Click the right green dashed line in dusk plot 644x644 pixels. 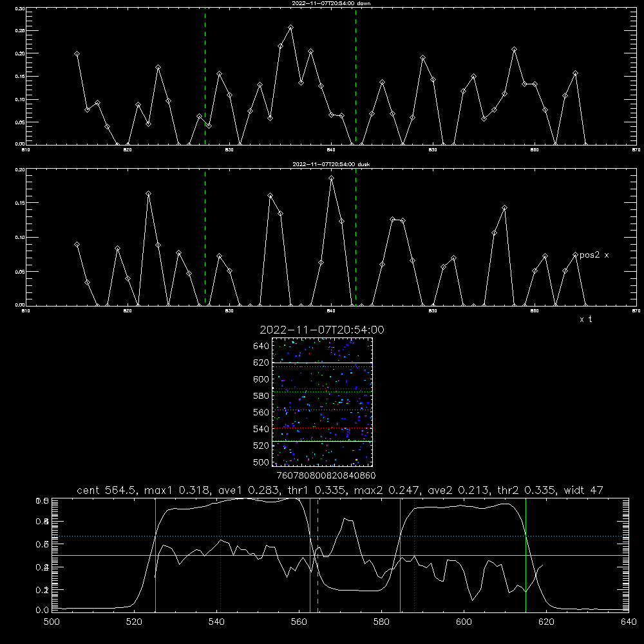355,238
